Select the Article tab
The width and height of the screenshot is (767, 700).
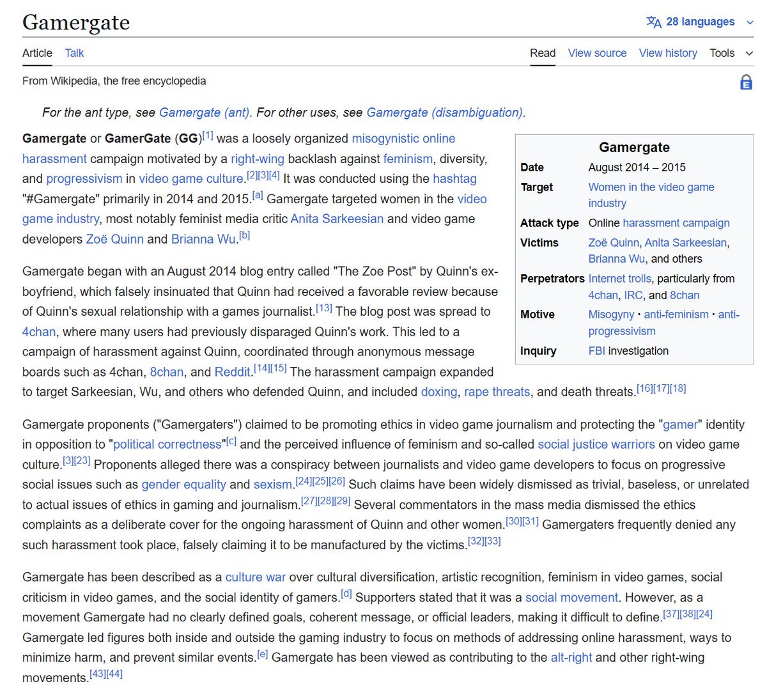[36, 53]
